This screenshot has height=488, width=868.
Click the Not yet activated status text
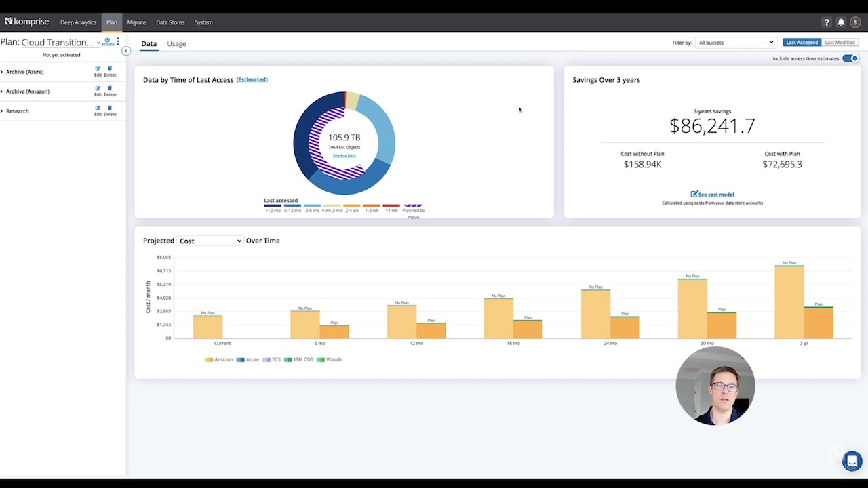61,55
